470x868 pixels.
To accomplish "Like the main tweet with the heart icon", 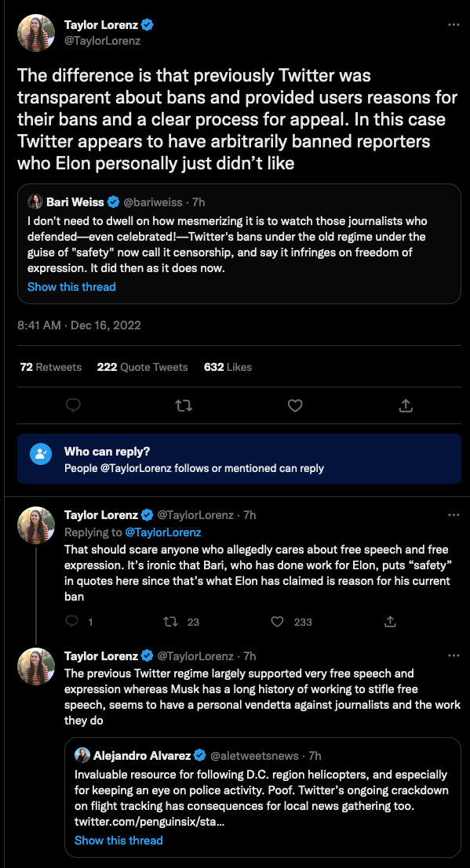I will (x=295, y=405).
